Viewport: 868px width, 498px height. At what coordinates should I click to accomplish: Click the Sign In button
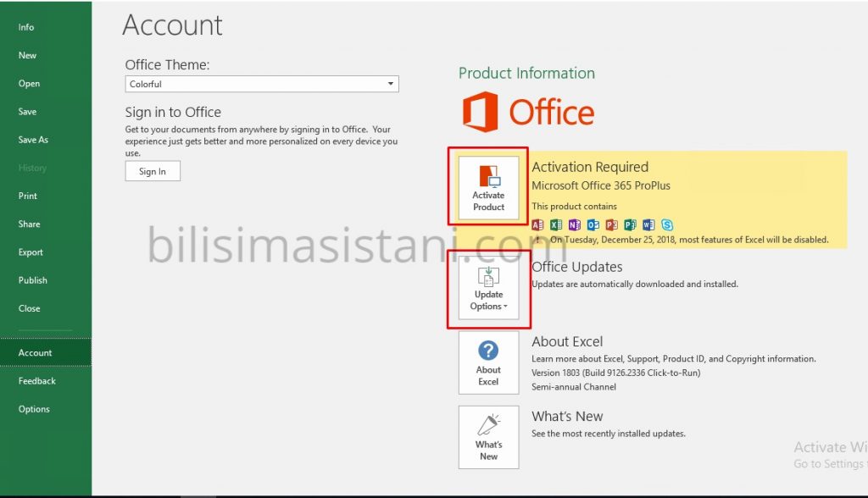pos(153,171)
